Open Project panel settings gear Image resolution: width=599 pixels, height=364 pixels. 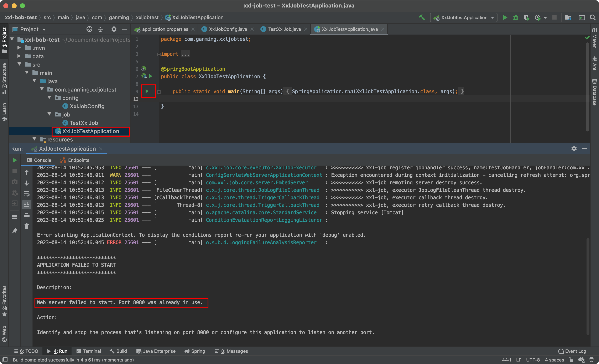(x=114, y=29)
